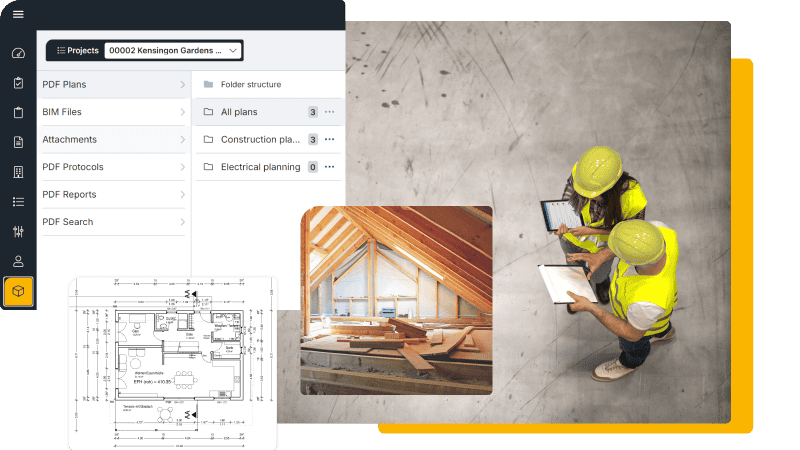This screenshot has height=450, width=800.
Task: Open the dashboard speedometer icon in sidebar
Action: point(18,54)
